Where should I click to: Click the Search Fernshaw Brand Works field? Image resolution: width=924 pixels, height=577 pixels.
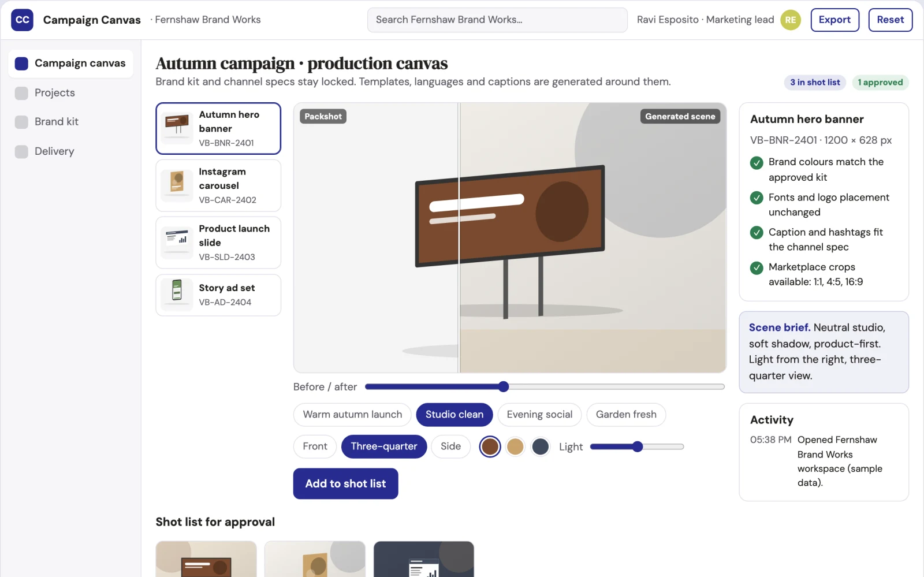[x=497, y=20]
